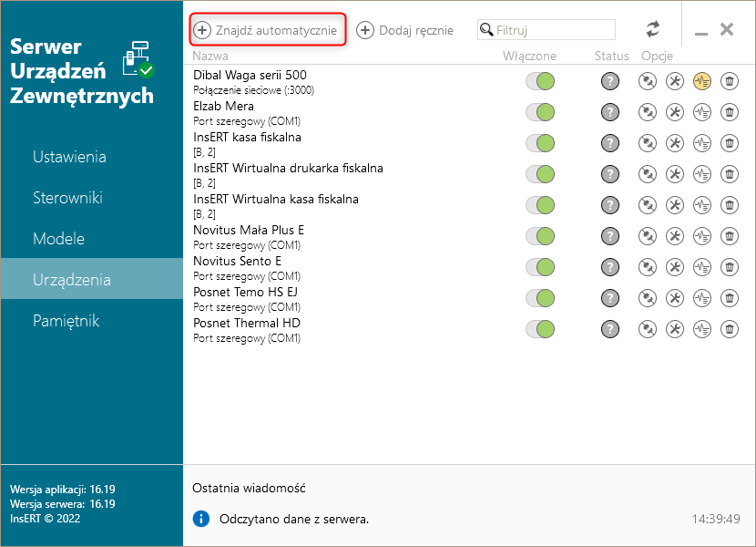
Task: Refresh the device list
Action: click(x=653, y=29)
